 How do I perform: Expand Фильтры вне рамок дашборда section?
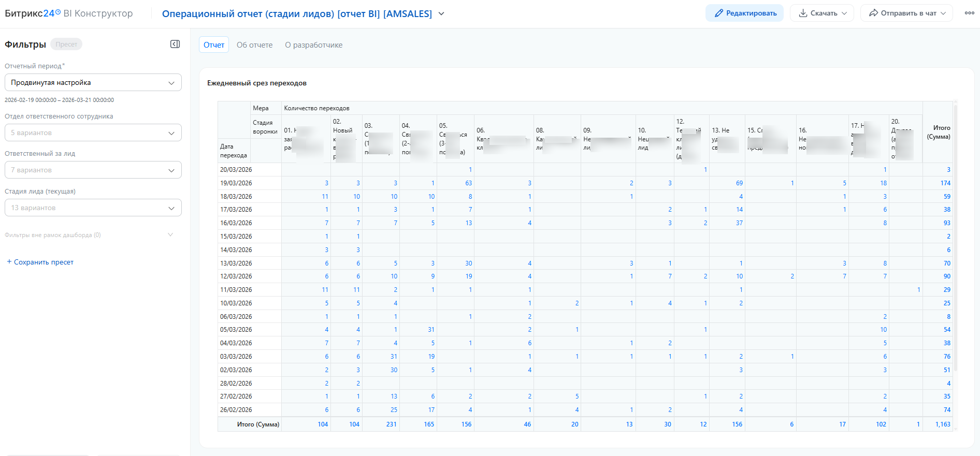(x=170, y=235)
